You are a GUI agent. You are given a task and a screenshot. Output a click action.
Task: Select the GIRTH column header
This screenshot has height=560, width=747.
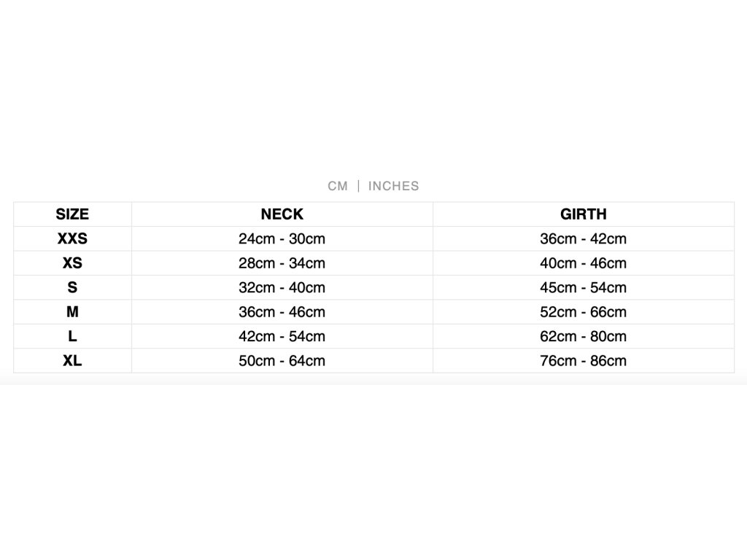point(583,214)
